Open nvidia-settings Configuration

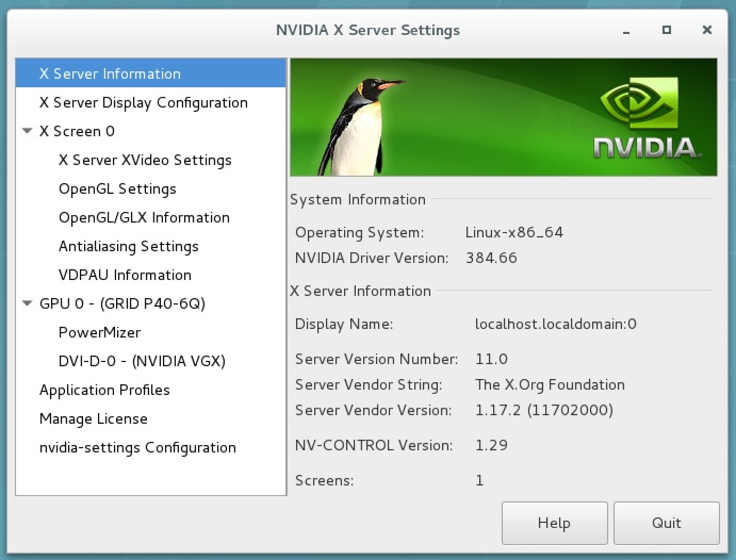(x=137, y=447)
